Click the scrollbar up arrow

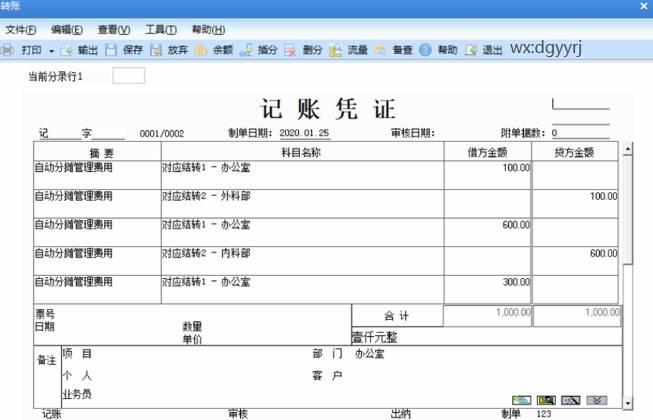(628, 149)
